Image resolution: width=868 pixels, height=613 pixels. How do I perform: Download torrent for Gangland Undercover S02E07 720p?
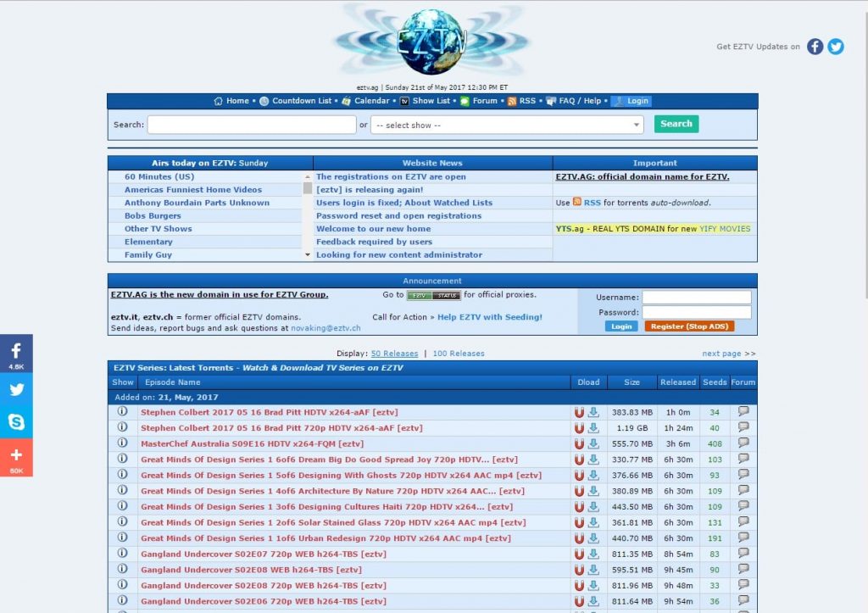(x=593, y=554)
